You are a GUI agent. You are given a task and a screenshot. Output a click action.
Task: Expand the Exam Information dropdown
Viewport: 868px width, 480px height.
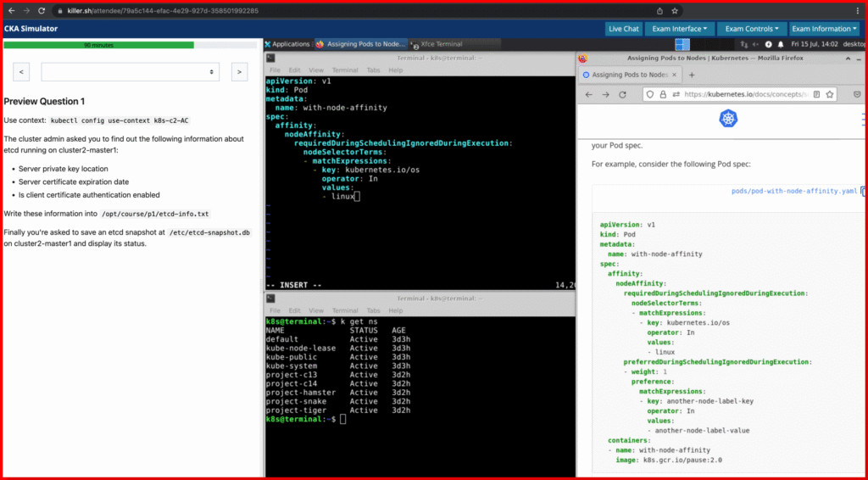point(824,29)
